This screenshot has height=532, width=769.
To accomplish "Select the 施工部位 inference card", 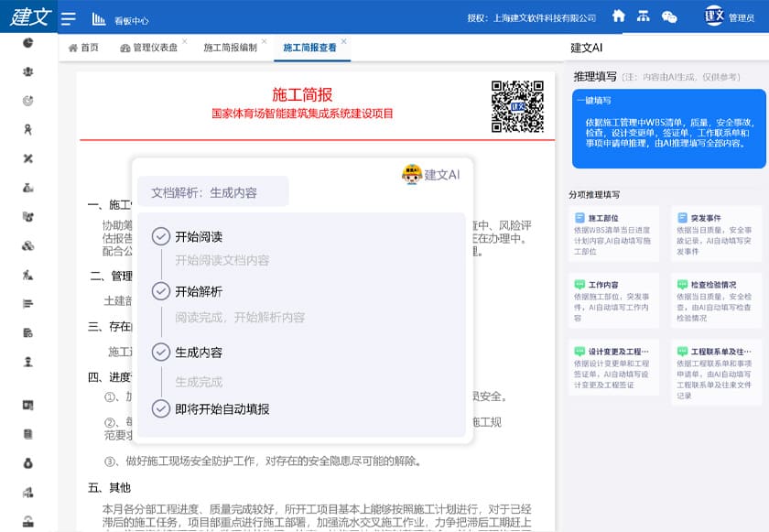I will click(x=612, y=233).
